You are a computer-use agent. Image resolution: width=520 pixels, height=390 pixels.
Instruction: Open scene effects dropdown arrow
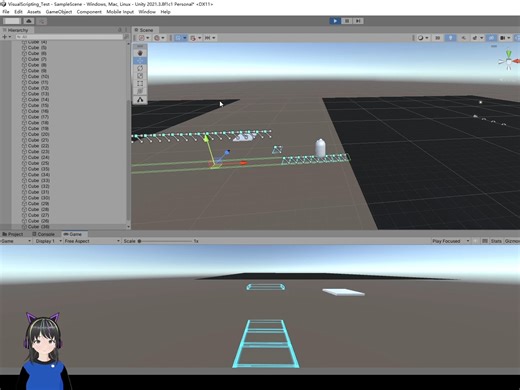[x=481, y=38]
